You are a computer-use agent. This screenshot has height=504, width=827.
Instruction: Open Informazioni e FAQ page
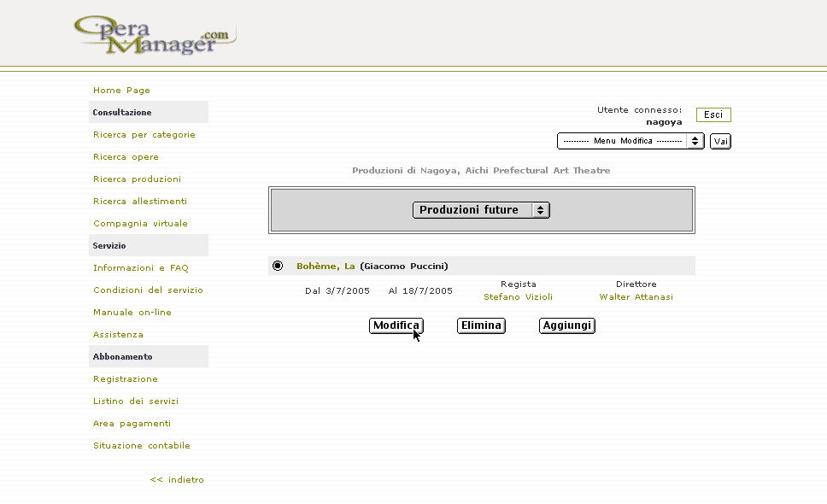[x=141, y=268]
